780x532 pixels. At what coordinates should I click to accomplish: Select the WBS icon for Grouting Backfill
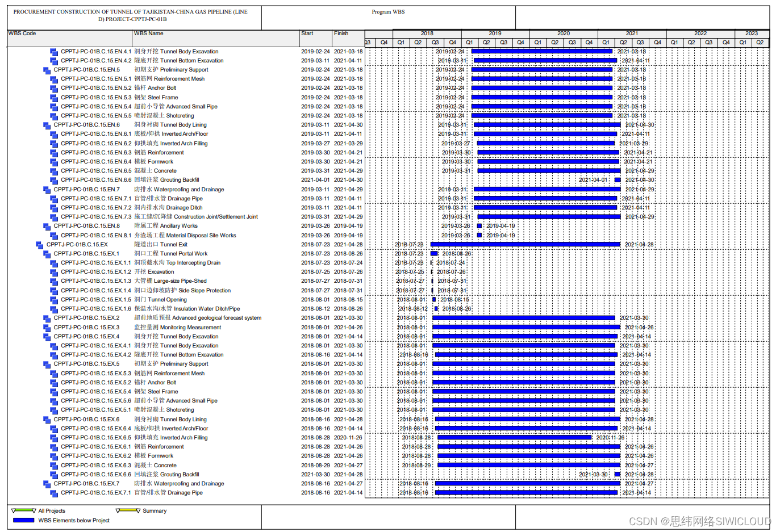pyautogui.click(x=53, y=180)
